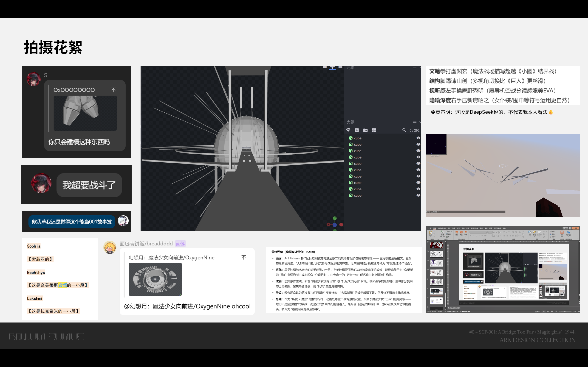Click the green Y axis on viewport gizmo
This screenshot has height=367, width=588.
click(x=335, y=218)
